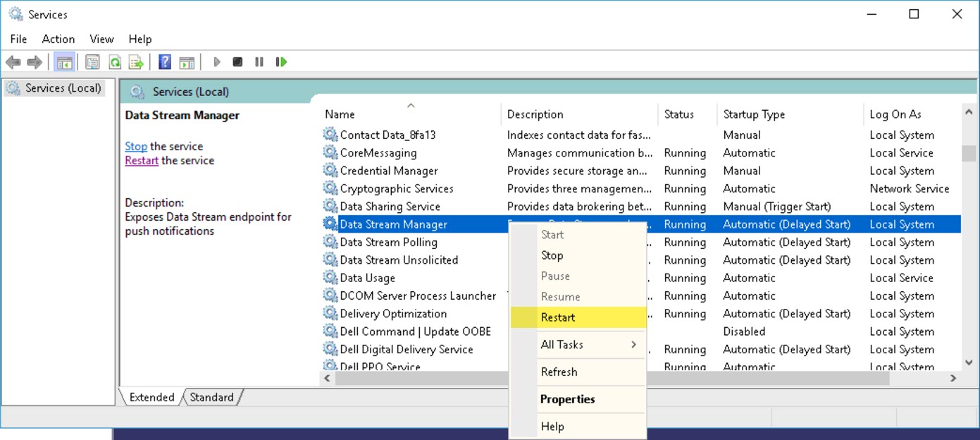Sort services by the Name column header
Viewport: 980px width, 440px height.
point(411,114)
